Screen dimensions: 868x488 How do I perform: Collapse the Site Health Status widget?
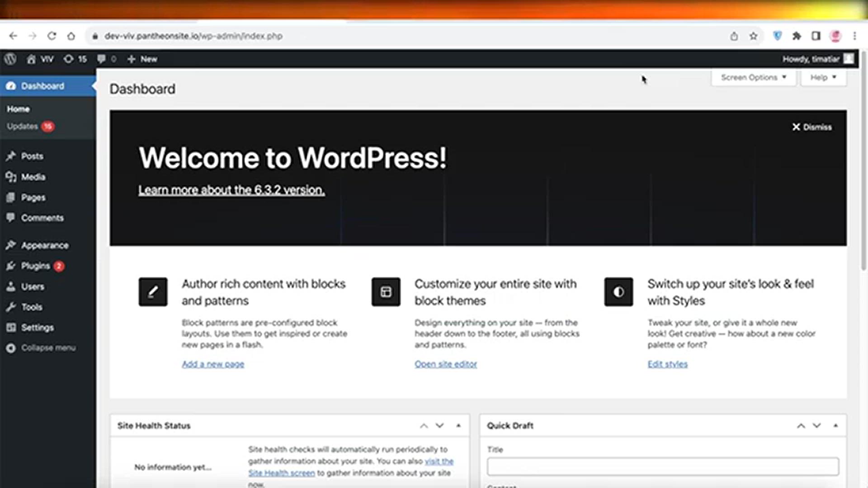click(458, 426)
